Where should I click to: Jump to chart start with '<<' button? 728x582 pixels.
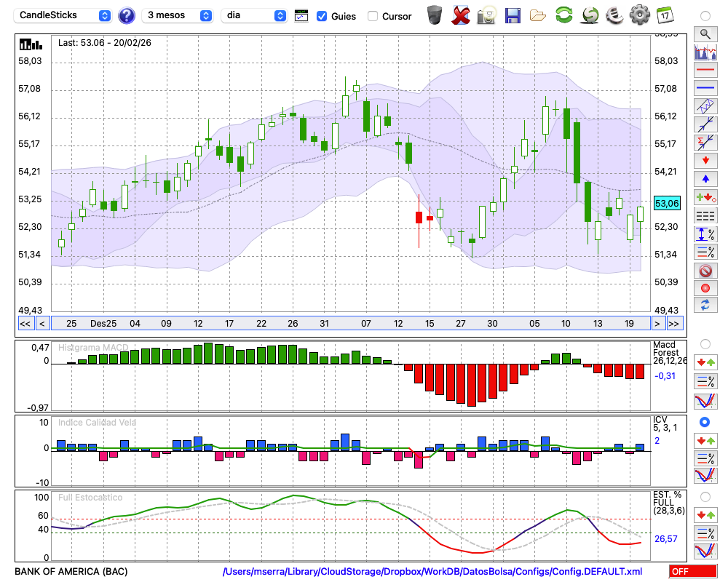click(25, 324)
